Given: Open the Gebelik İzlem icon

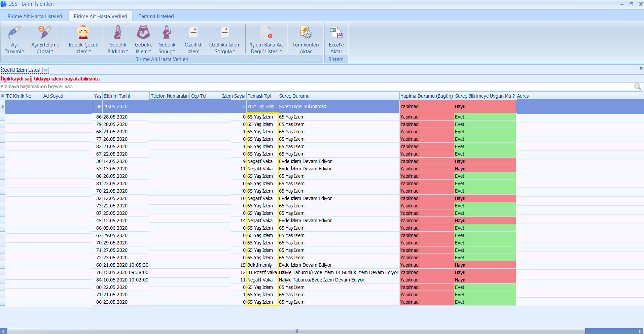Looking at the screenshot, I should tap(143, 33).
